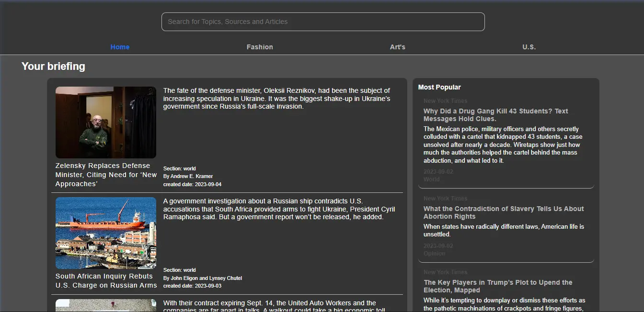Open the Oleksii Reznikov article photo
The image size is (644, 312).
[x=106, y=123]
